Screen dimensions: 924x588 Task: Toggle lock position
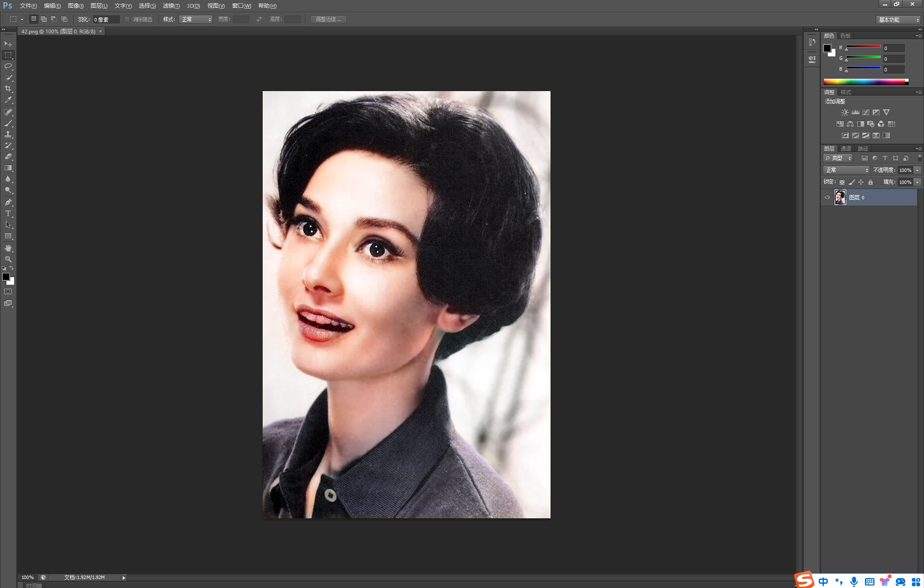coord(861,182)
